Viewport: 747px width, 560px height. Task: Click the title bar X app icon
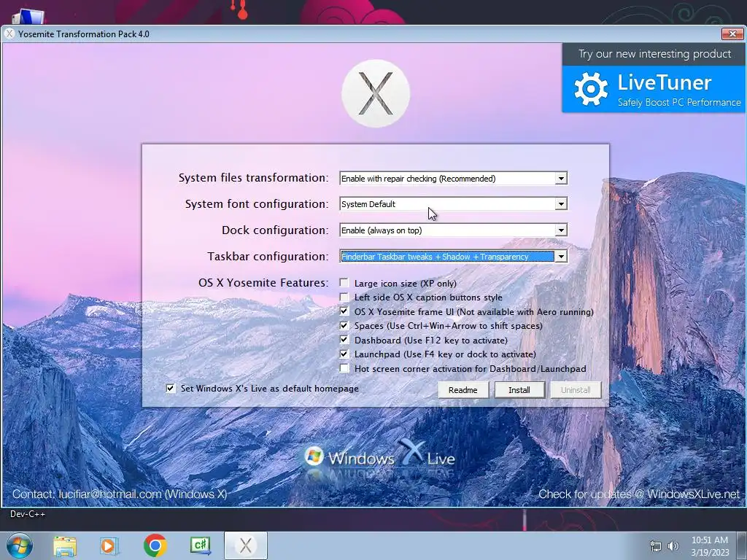(9, 34)
